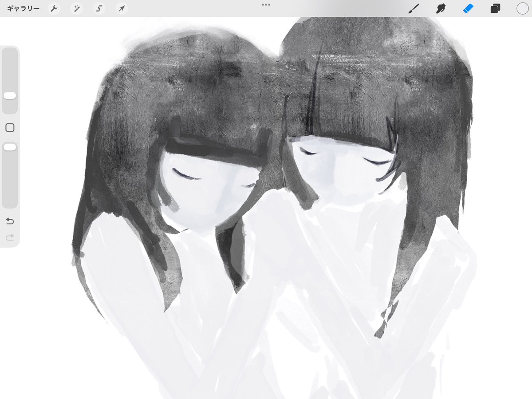Open the Actions wrench menu
532x399 pixels.
pos(54,8)
